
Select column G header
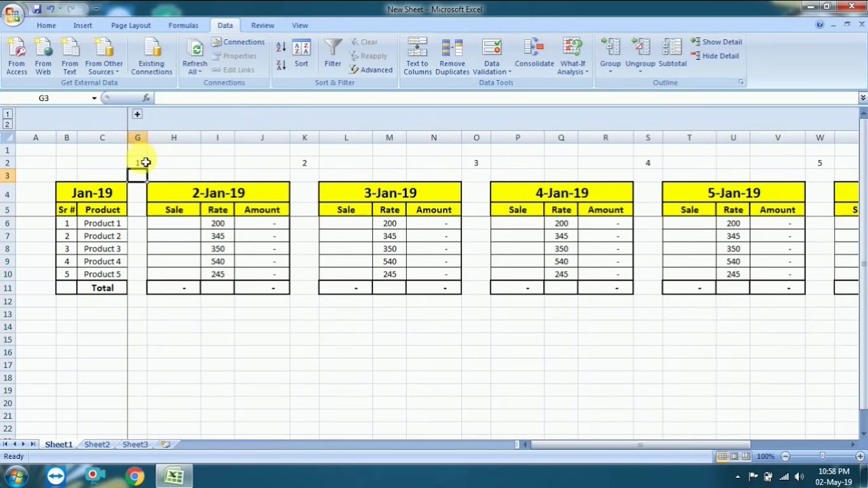coord(137,138)
